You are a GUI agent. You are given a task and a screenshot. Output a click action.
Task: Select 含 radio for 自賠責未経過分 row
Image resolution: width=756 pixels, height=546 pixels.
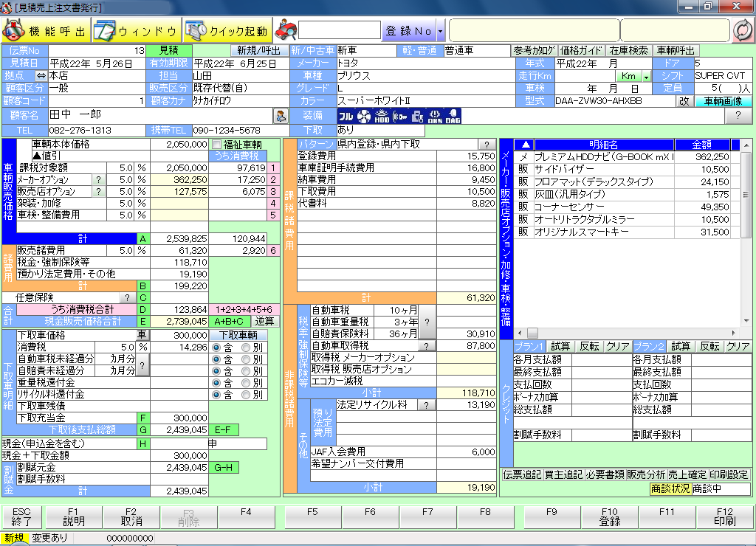point(216,371)
